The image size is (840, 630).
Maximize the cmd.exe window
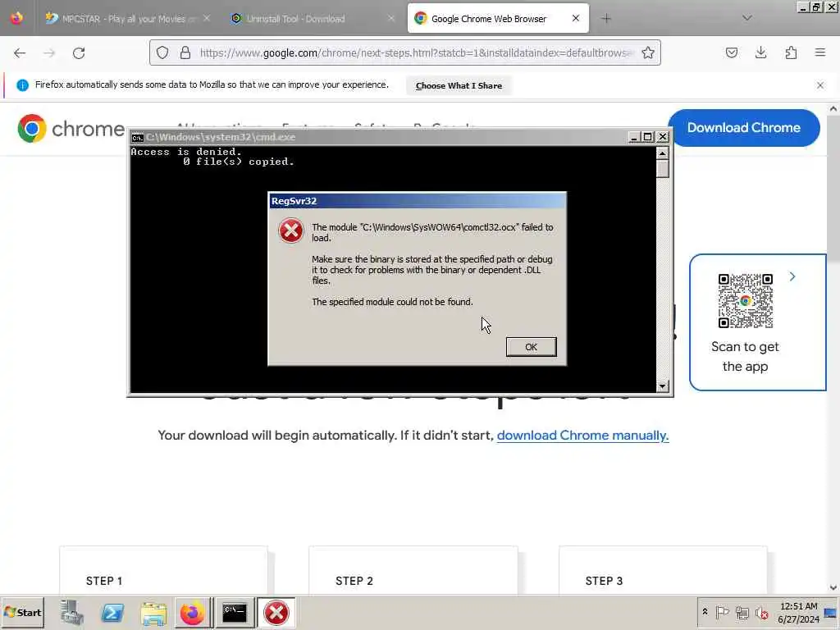pos(648,137)
